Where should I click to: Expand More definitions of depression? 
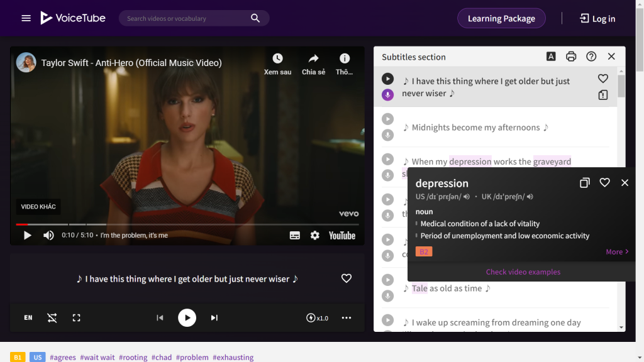(617, 251)
